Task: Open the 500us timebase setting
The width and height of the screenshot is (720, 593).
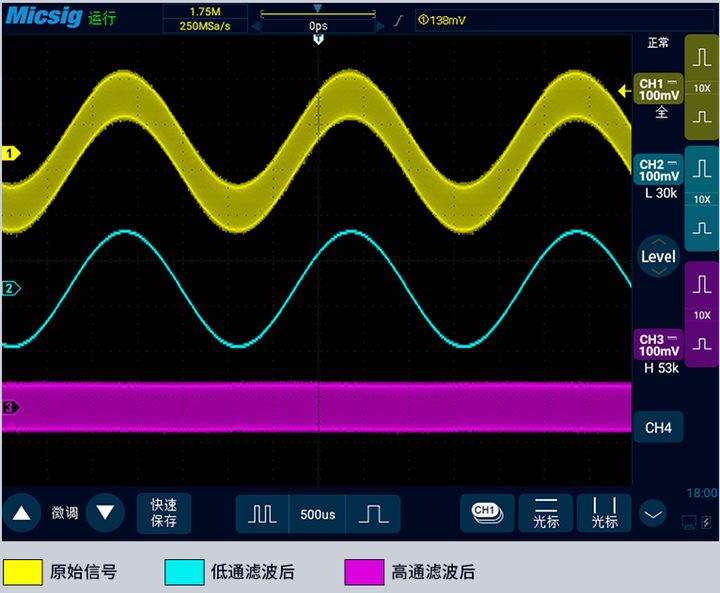Action: (x=317, y=514)
